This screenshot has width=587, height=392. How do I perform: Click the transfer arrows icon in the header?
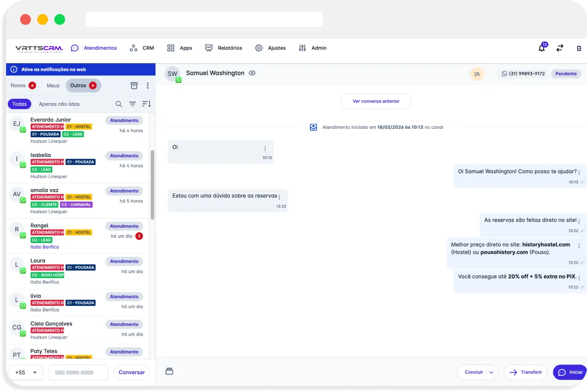[x=560, y=48]
